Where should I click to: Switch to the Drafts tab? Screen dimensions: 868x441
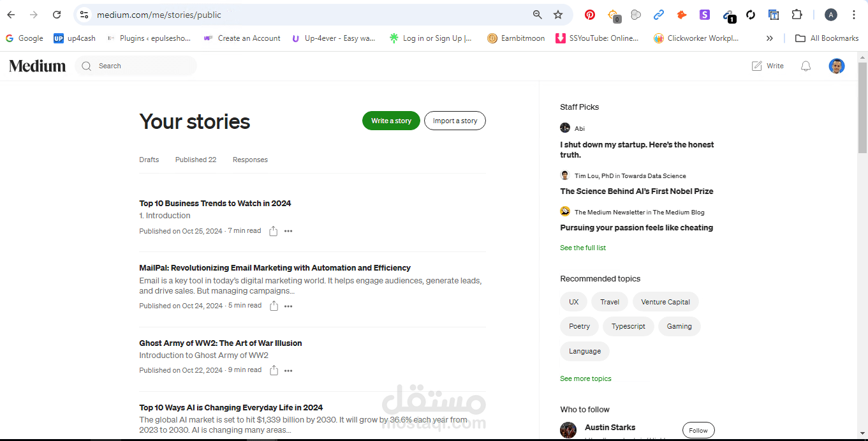pyautogui.click(x=149, y=160)
